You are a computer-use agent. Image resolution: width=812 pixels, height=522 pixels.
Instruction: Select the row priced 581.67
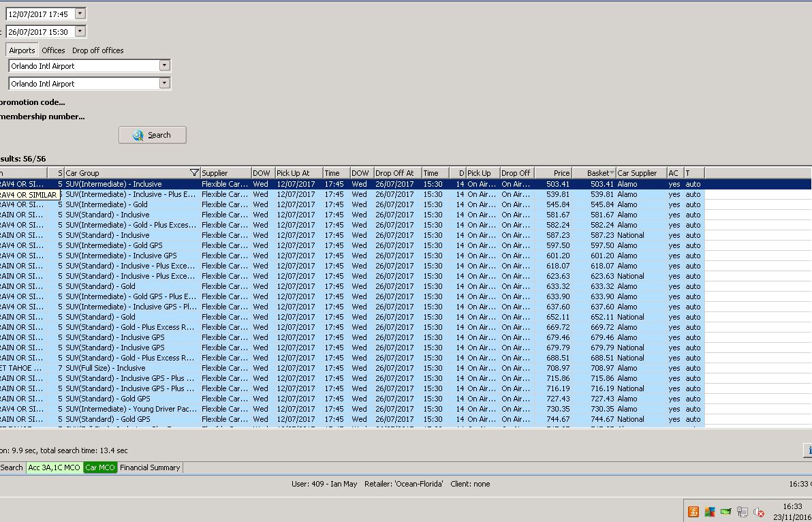[x=352, y=215]
